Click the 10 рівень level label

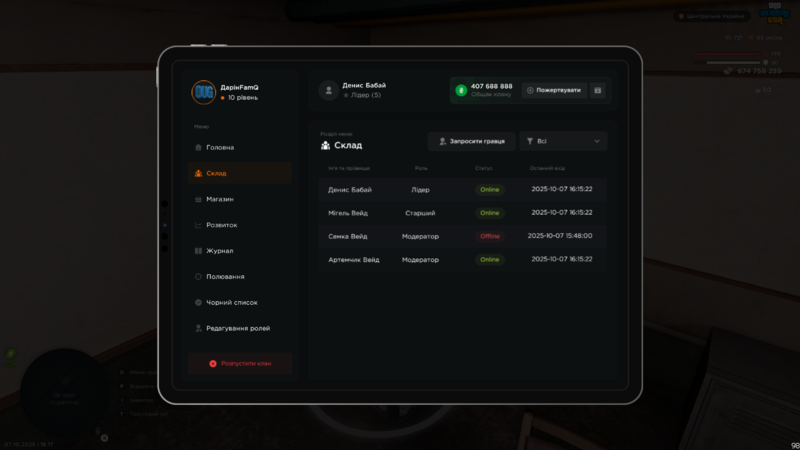[242, 97]
